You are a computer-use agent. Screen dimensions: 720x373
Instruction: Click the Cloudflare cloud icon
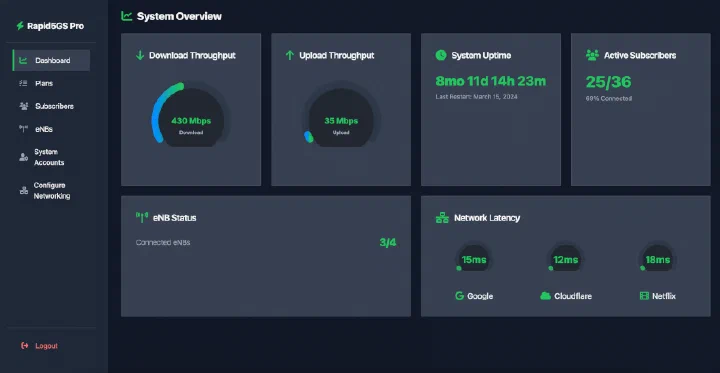pos(546,296)
